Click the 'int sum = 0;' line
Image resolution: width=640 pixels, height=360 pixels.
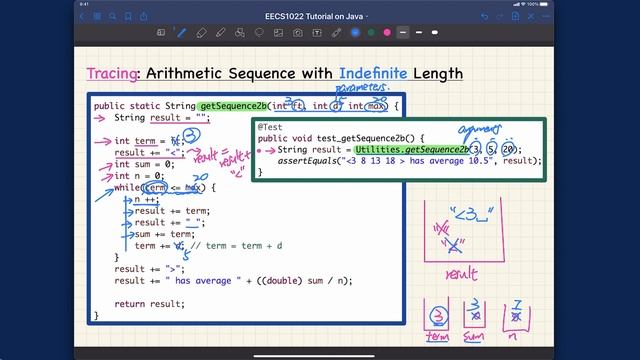coord(144,164)
